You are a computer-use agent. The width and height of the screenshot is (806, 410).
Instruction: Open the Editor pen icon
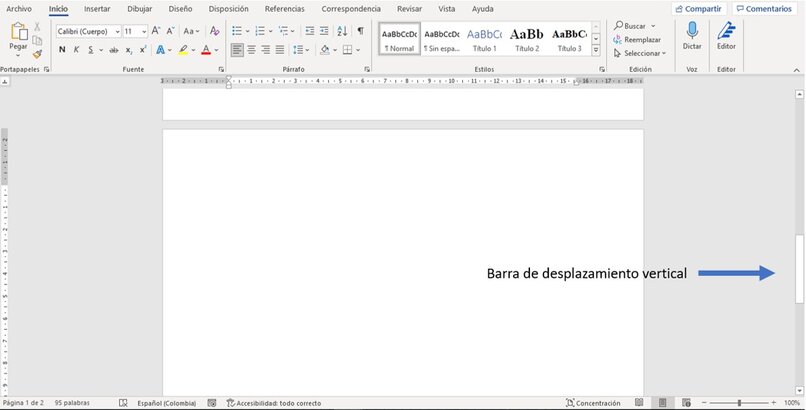click(x=726, y=30)
